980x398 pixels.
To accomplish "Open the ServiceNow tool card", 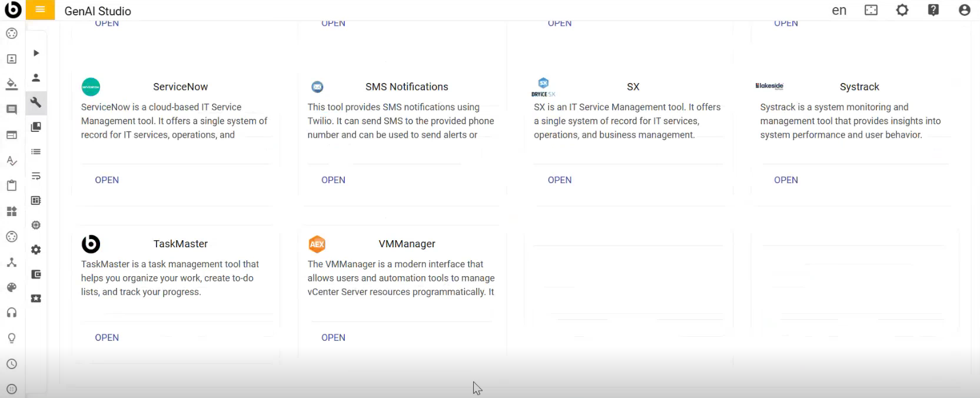I will point(107,180).
